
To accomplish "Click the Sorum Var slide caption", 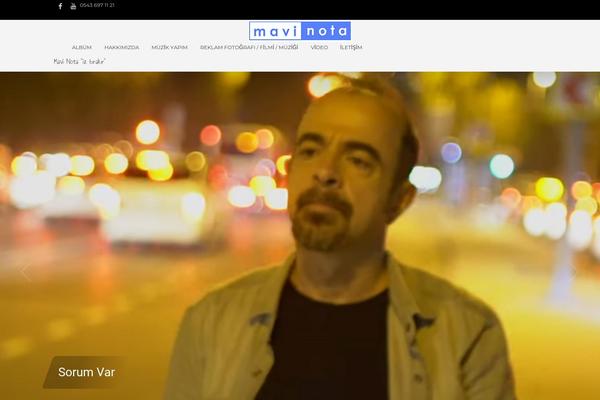I will pyautogui.click(x=86, y=372).
